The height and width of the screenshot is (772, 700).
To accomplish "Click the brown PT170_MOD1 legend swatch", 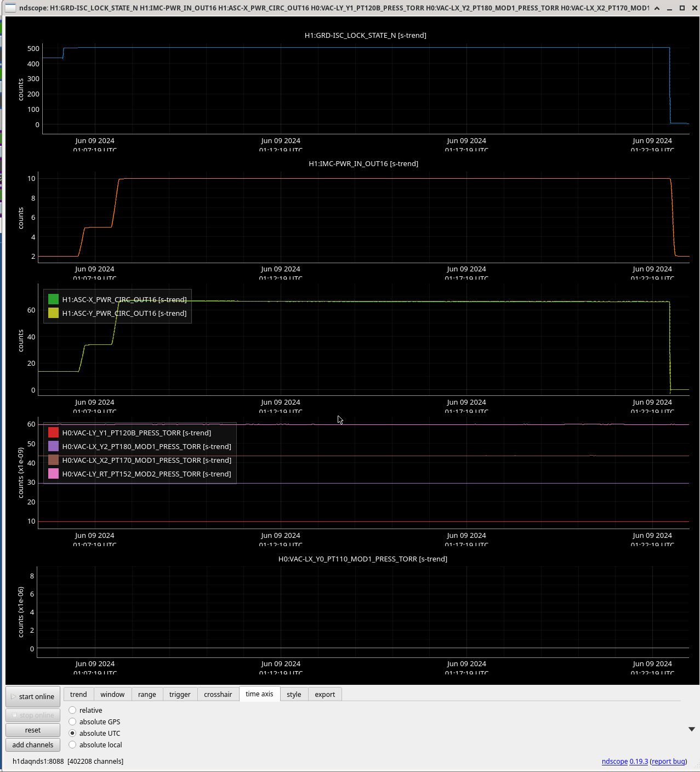I will [53, 460].
